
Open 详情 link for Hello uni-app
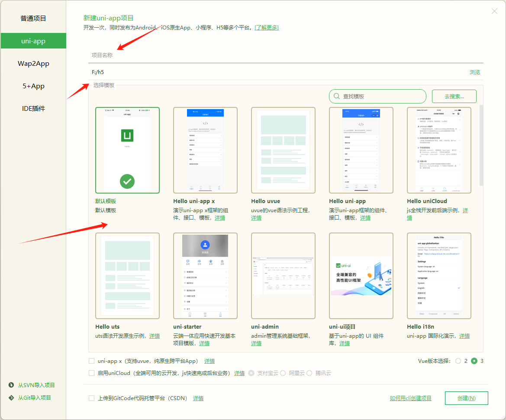[365, 218]
